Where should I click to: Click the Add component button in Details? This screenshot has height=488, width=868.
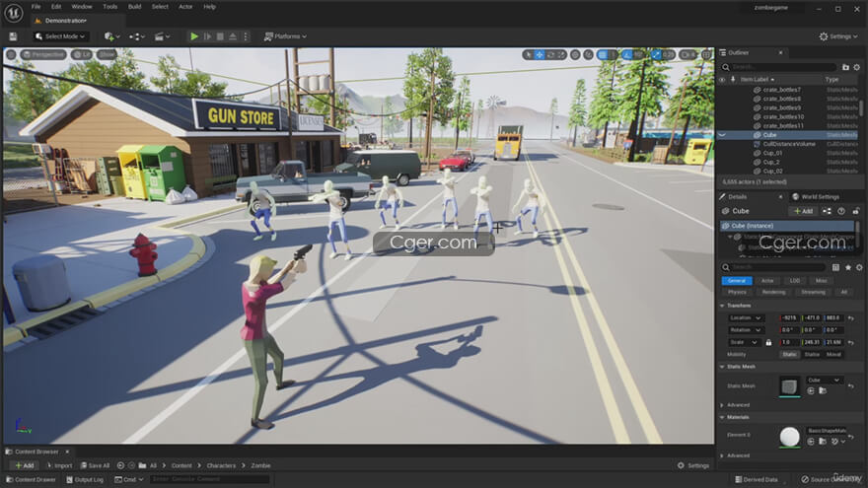pyautogui.click(x=803, y=211)
